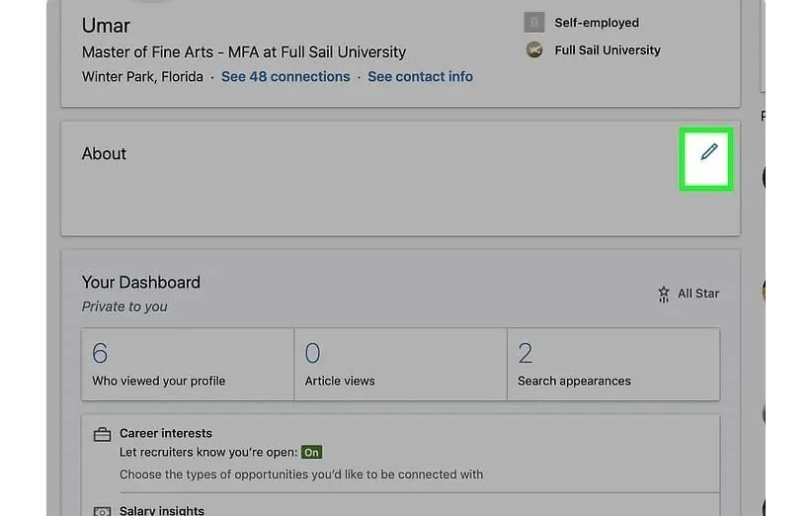Open the Search appearances stat box
This screenshot has width=812, height=516.
[x=612, y=364]
